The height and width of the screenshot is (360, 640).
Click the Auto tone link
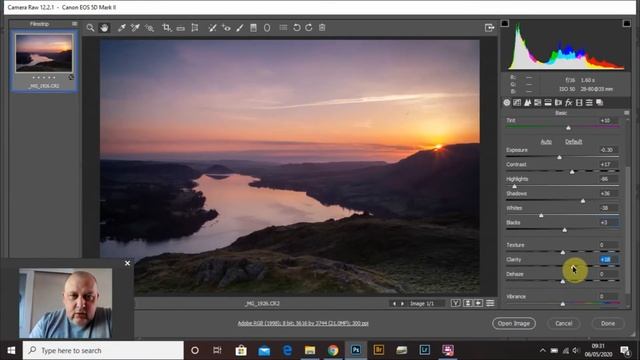click(x=546, y=142)
